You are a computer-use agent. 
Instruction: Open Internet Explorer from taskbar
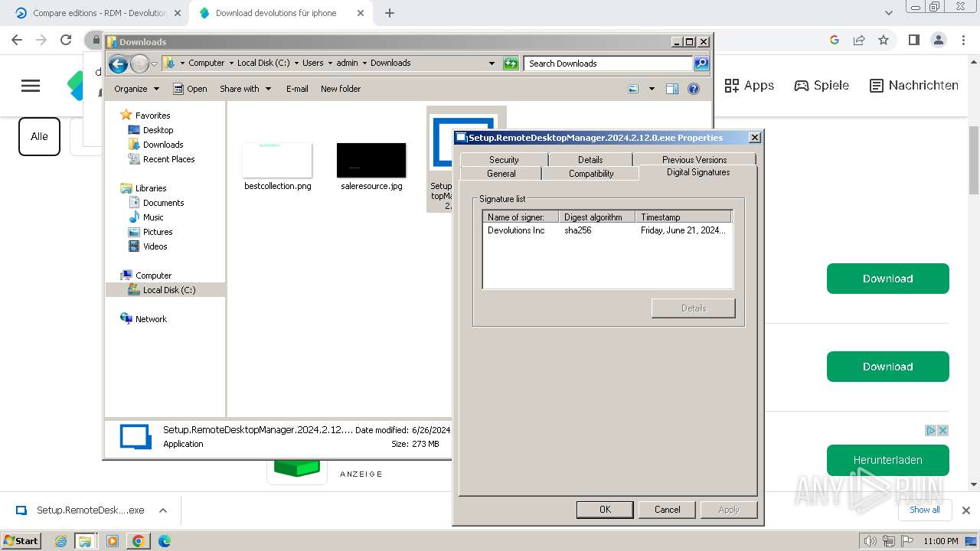tap(61, 541)
